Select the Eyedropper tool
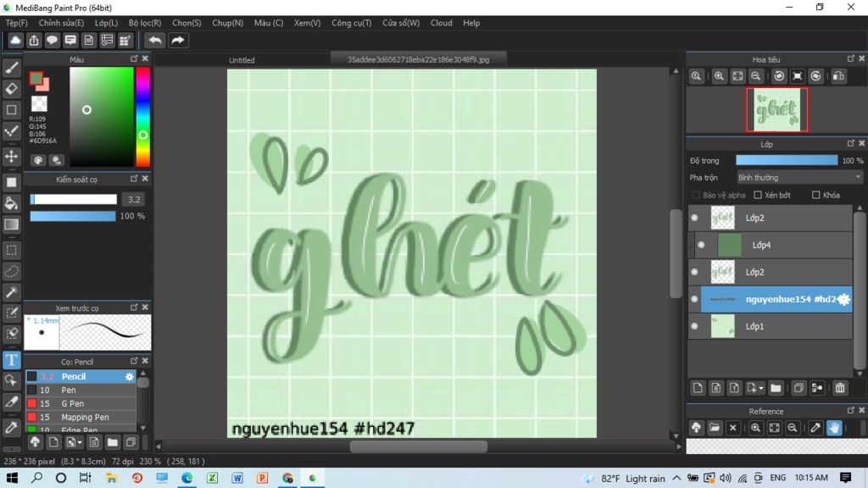The image size is (868, 488). click(11, 427)
